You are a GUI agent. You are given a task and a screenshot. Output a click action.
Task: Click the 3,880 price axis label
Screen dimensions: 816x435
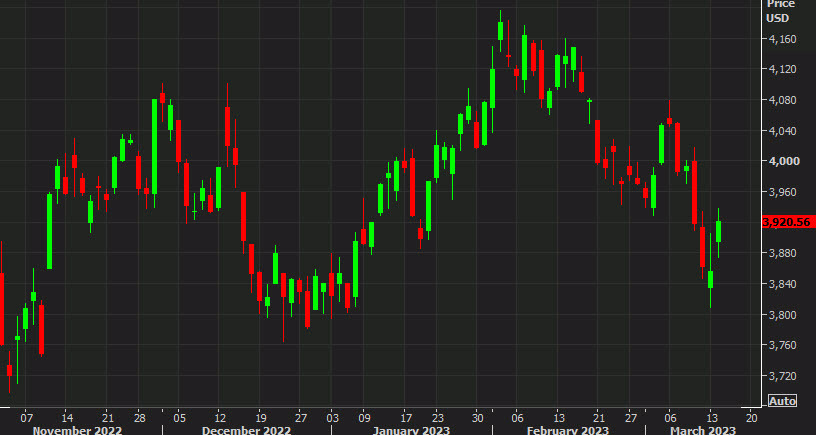tap(784, 253)
